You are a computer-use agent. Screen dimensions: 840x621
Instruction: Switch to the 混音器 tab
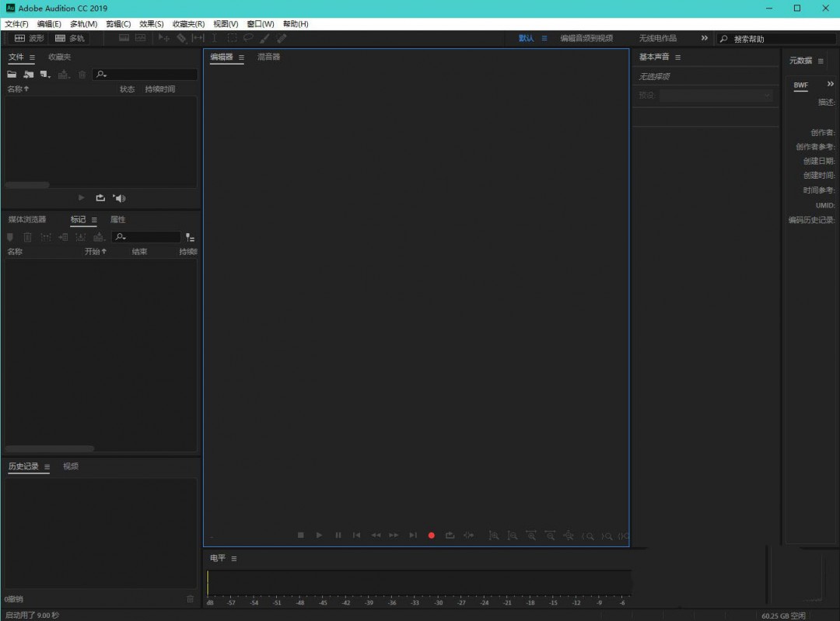pyautogui.click(x=268, y=57)
